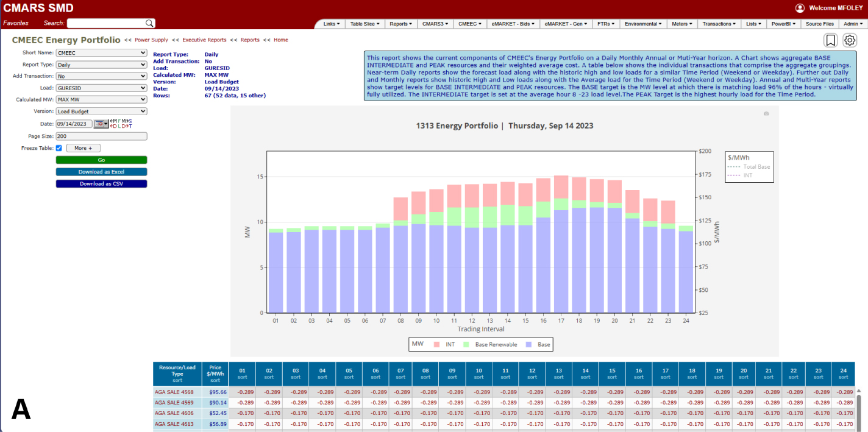
Task: Click the Favorites link
Action: (16, 23)
